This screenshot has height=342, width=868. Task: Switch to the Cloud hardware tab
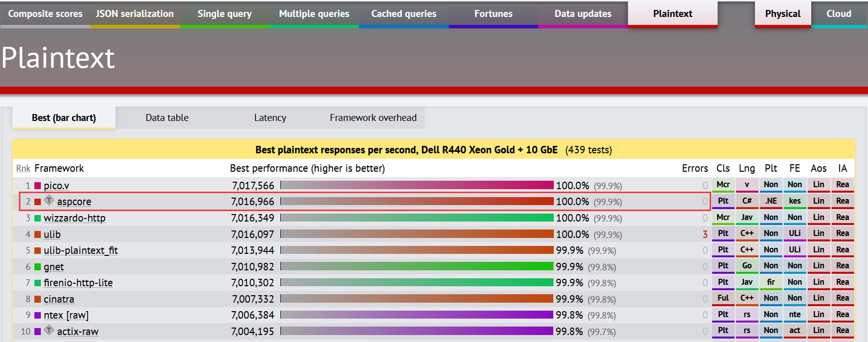pyautogui.click(x=839, y=13)
